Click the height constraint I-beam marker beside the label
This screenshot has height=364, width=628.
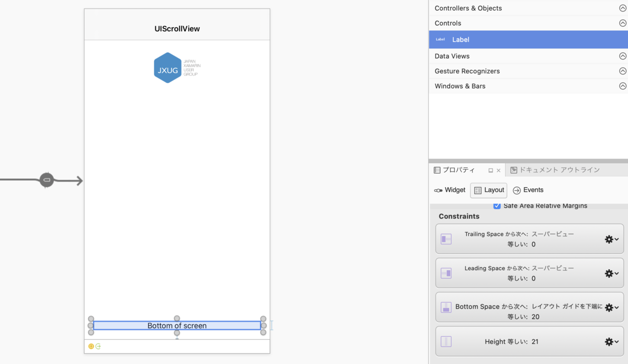pyautogui.click(x=271, y=325)
